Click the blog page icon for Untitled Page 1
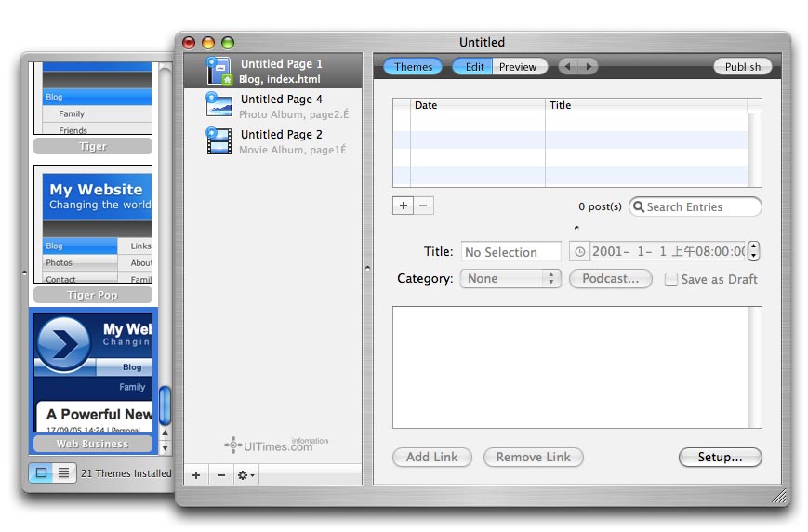This screenshot has height=532, width=808. (219, 71)
